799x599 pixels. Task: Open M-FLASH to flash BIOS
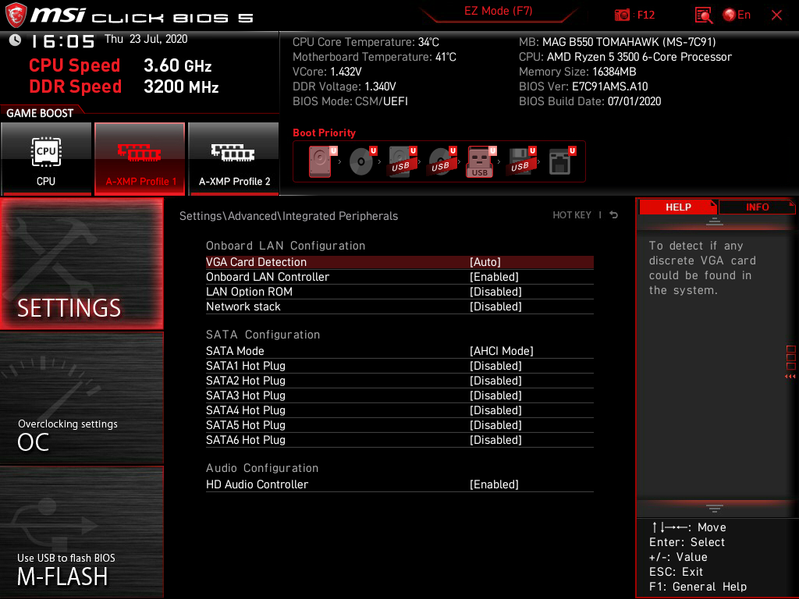coord(82,532)
